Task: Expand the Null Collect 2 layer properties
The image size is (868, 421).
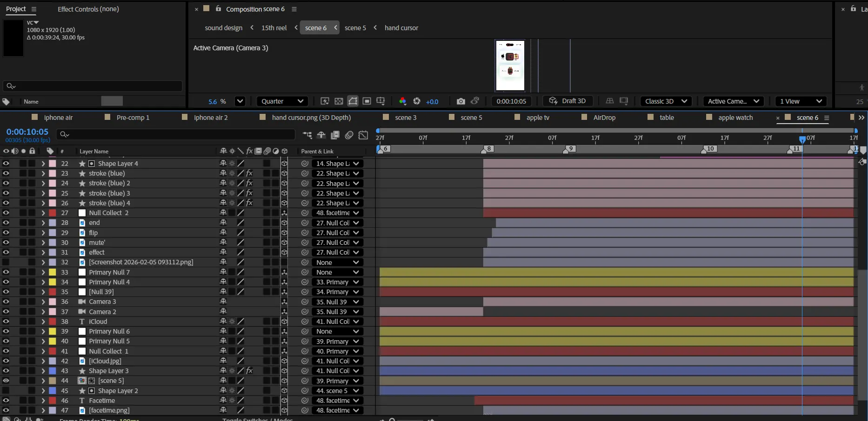Action: coord(43,213)
